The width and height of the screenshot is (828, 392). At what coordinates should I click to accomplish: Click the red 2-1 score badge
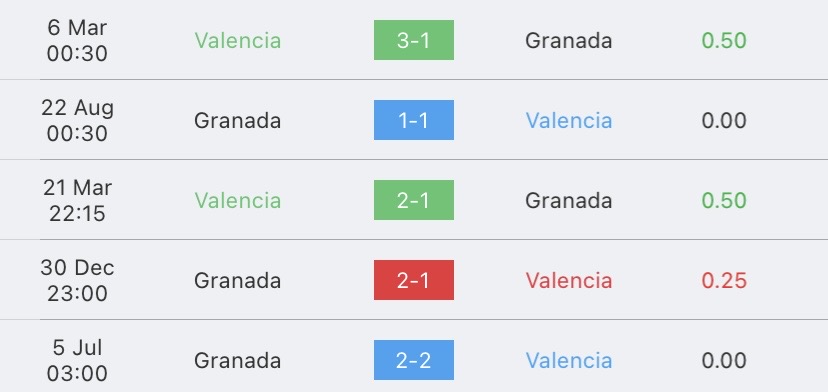413,280
